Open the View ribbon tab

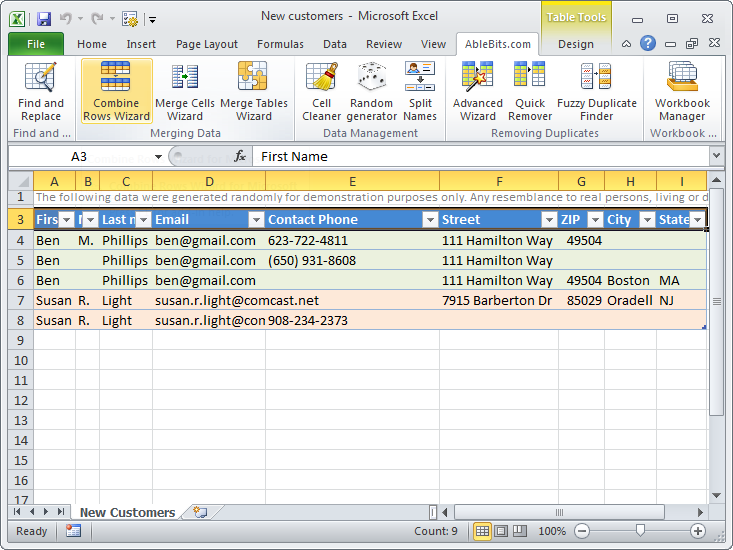(433, 44)
